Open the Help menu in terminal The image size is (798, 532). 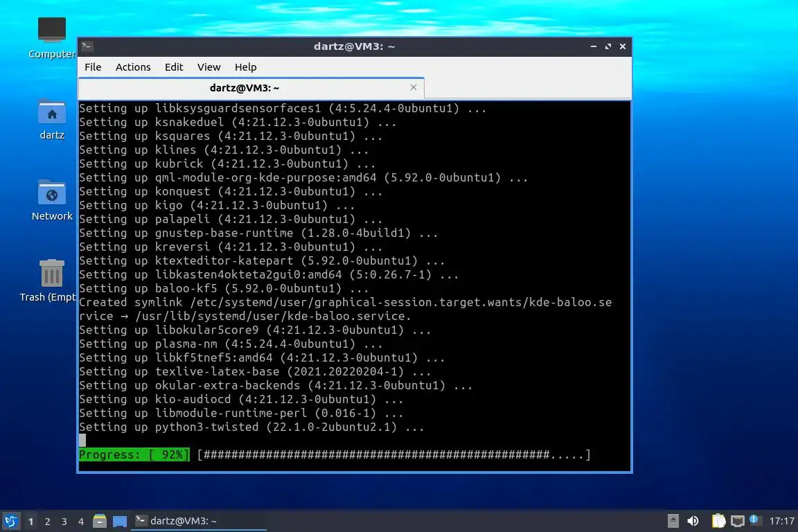coord(245,67)
